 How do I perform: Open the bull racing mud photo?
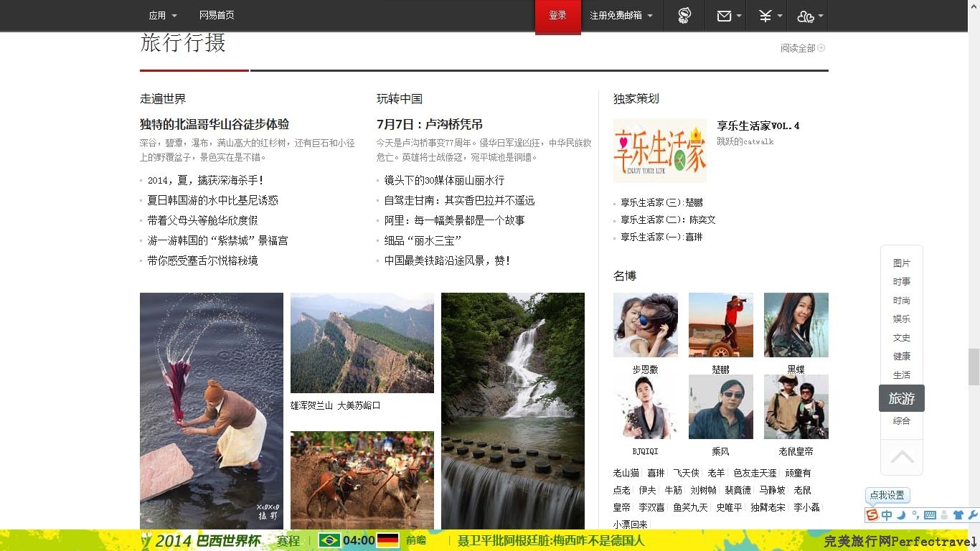[362, 480]
